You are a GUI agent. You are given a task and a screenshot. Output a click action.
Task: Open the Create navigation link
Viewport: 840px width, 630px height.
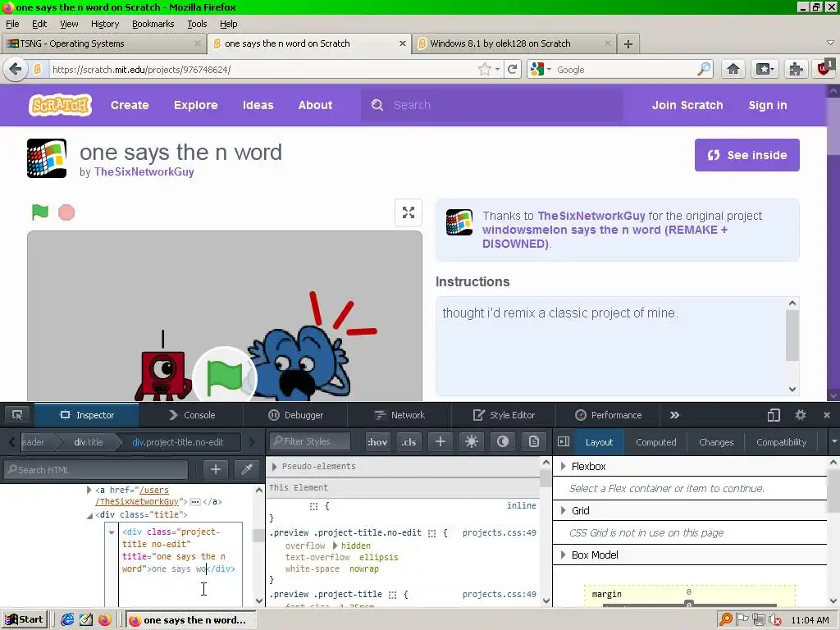pos(130,105)
